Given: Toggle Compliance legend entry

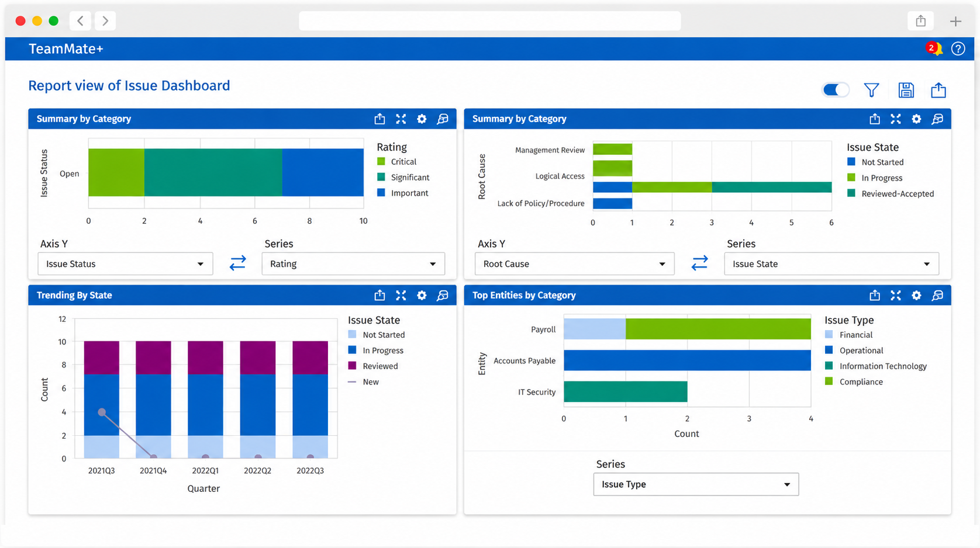Looking at the screenshot, I should pyautogui.click(x=854, y=381).
